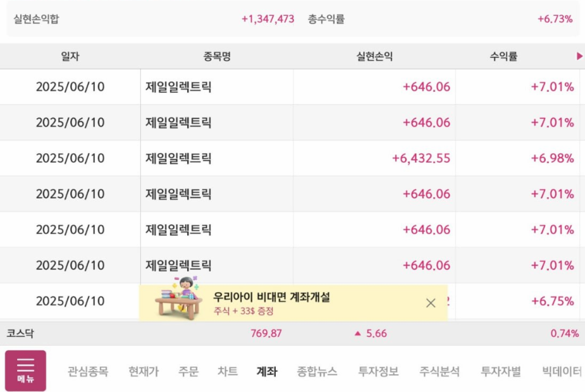
Task: Click the 종목명 column header
Action: point(217,56)
